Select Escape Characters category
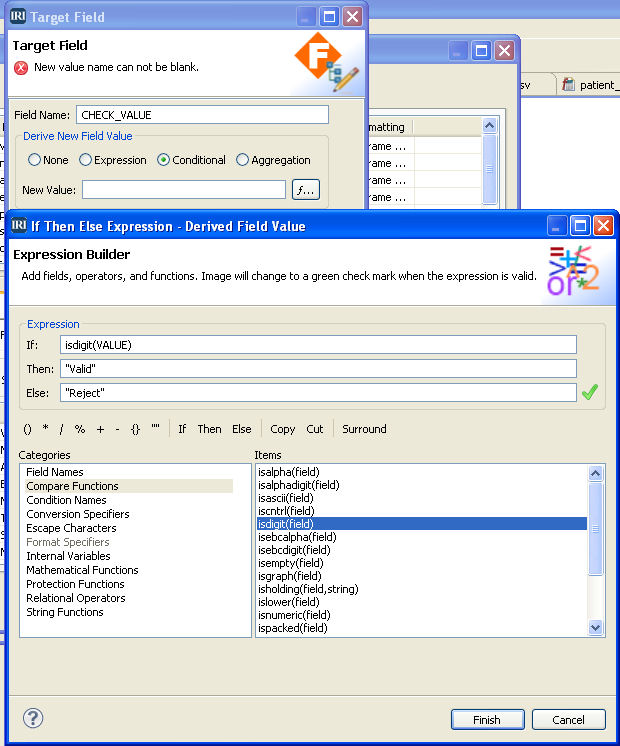Image resolution: width=620 pixels, height=746 pixels. point(71,528)
